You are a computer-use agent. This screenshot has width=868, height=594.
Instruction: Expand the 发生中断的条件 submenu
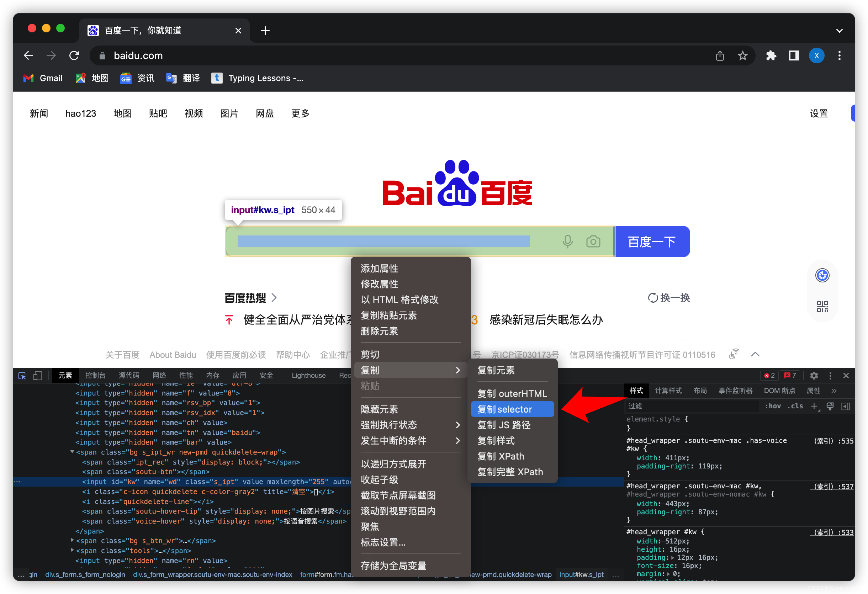[457, 441]
